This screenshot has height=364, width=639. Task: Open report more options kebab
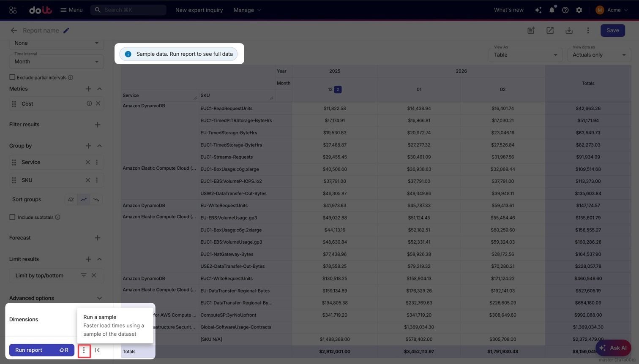[x=588, y=30]
